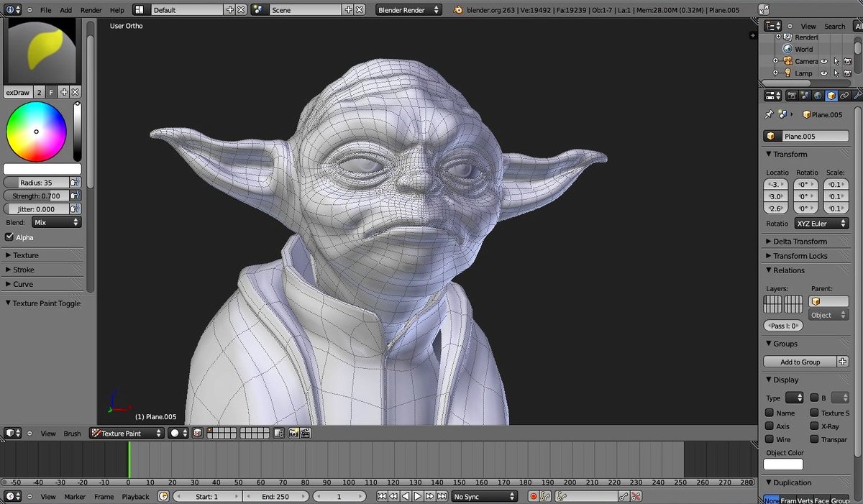Add a new scene with plus
This screenshot has height=504, width=863.
click(x=348, y=10)
